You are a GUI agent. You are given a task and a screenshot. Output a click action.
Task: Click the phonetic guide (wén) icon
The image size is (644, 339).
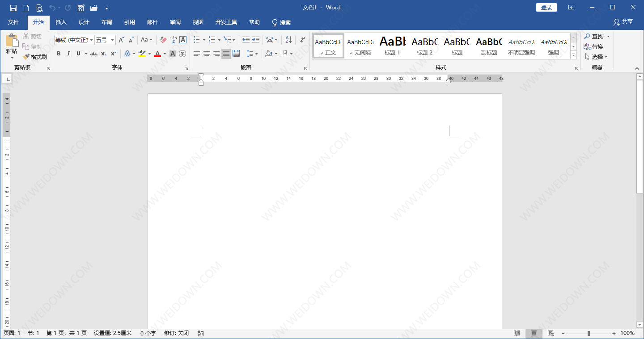point(173,40)
